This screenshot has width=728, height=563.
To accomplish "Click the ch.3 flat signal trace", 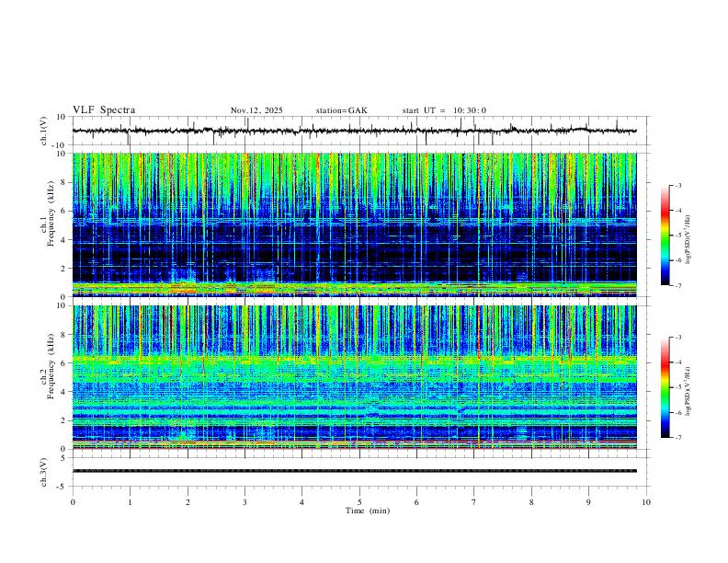I will tap(355, 471).
